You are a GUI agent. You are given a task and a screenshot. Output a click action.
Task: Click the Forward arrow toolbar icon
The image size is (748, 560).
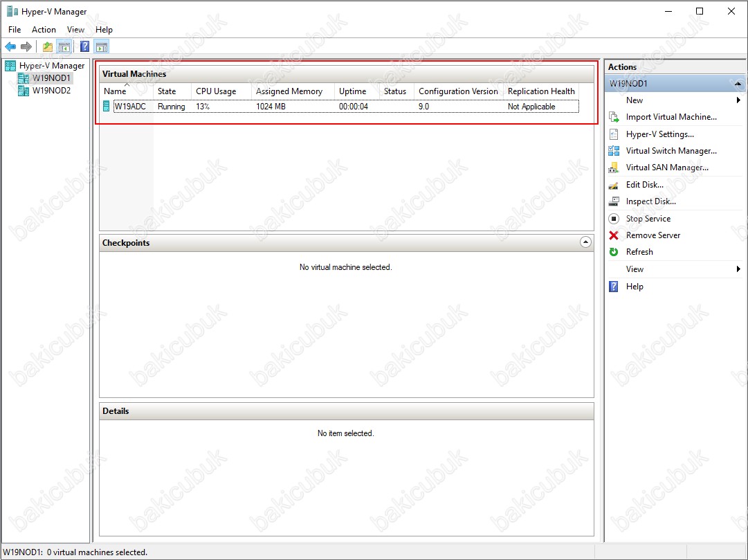(x=26, y=46)
